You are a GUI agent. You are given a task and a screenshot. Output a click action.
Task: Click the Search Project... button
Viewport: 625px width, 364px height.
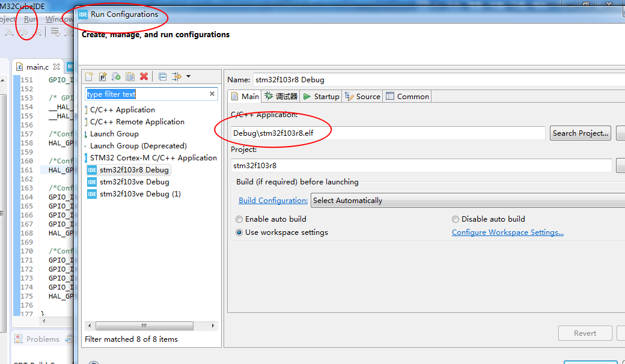(x=581, y=133)
